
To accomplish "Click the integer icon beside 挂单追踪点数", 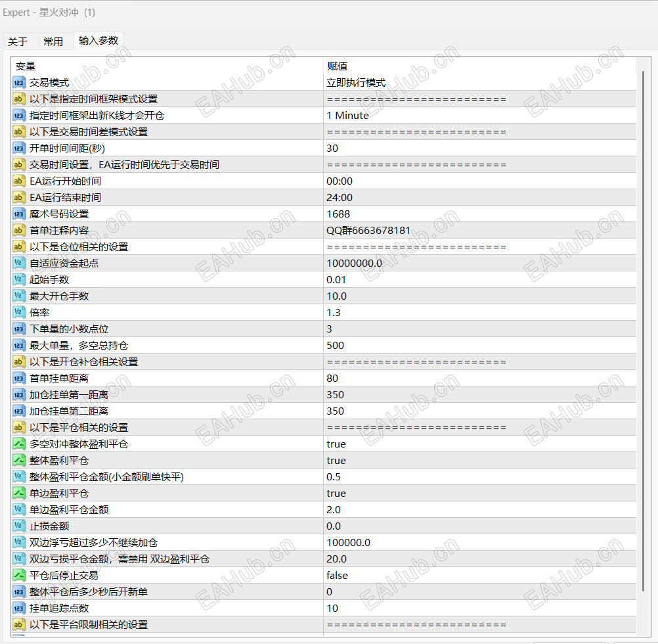I will tap(19, 609).
